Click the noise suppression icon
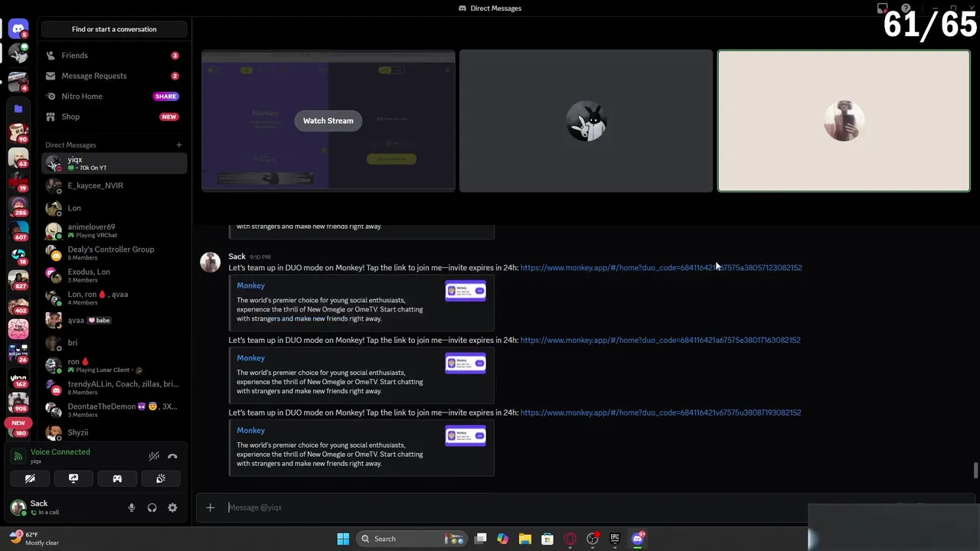The width and height of the screenshot is (980, 551). pos(154,456)
